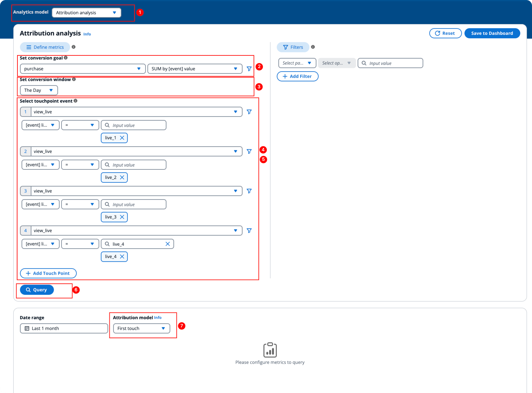Screen dimensions: 532x393
Task: Click the info icon next to Define metrics
Action: point(74,47)
